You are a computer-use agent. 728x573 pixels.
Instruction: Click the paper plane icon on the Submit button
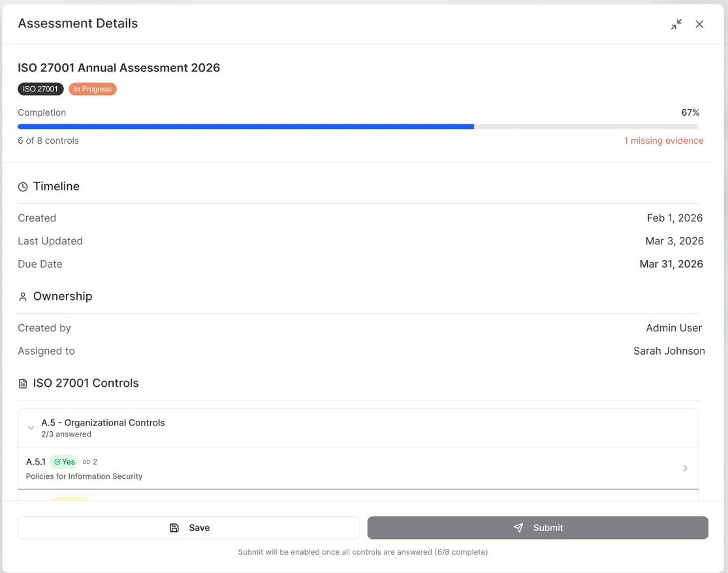click(518, 528)
